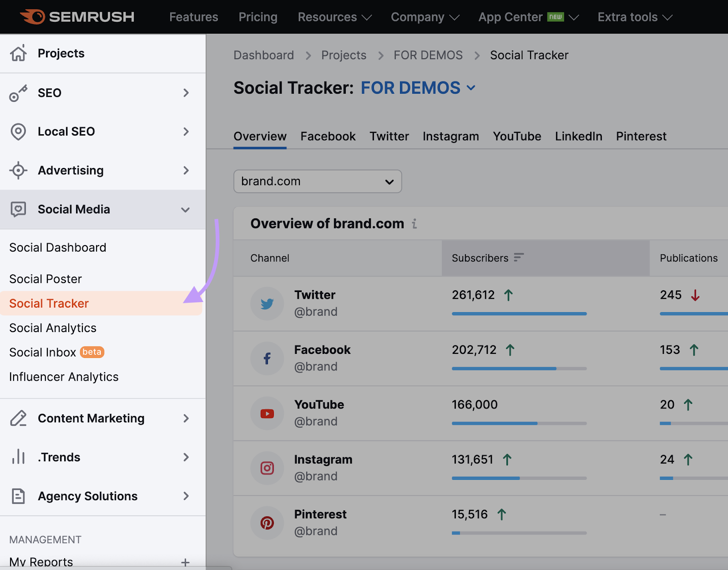Add a report with My Reports plus icon
This screenshot has width=728, height=570.
pos(185,562)
